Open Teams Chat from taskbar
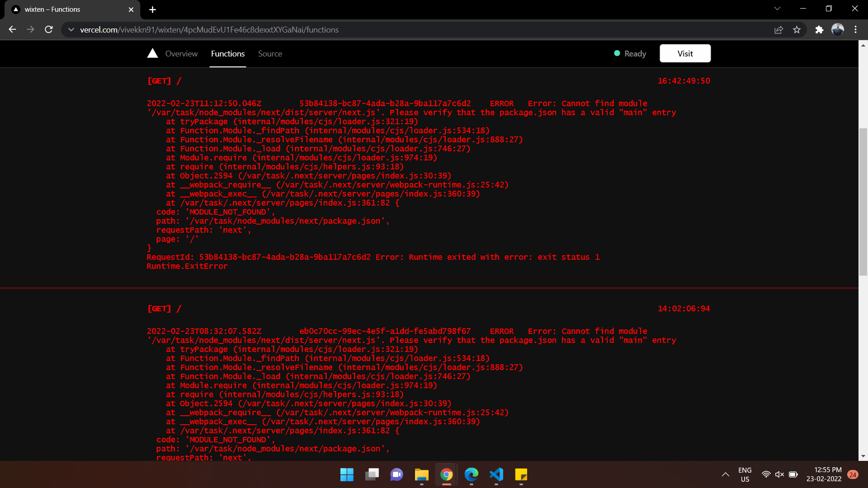The width and height of the screenshot is (868, 488). [x=396, y=474]
